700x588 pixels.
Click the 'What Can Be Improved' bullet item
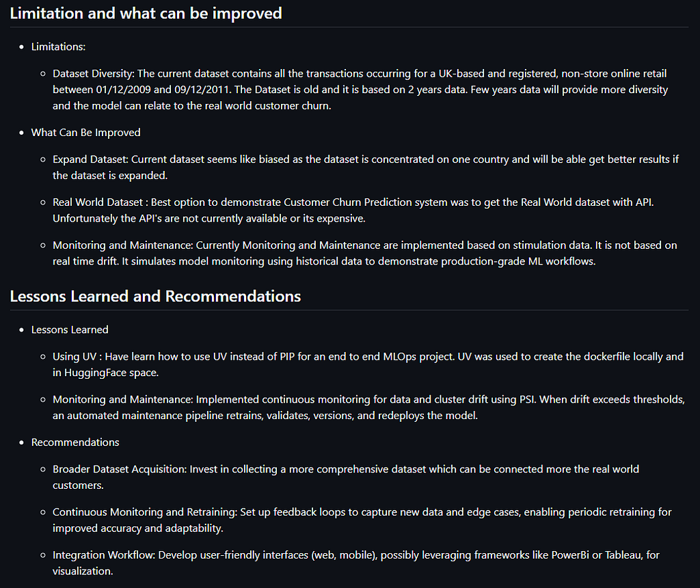coord(85,133)
